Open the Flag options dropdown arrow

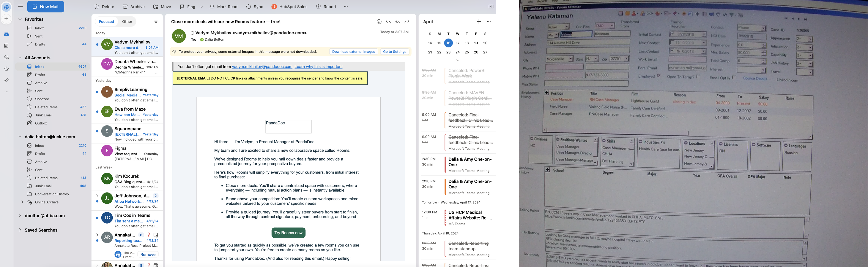point(201,7)
